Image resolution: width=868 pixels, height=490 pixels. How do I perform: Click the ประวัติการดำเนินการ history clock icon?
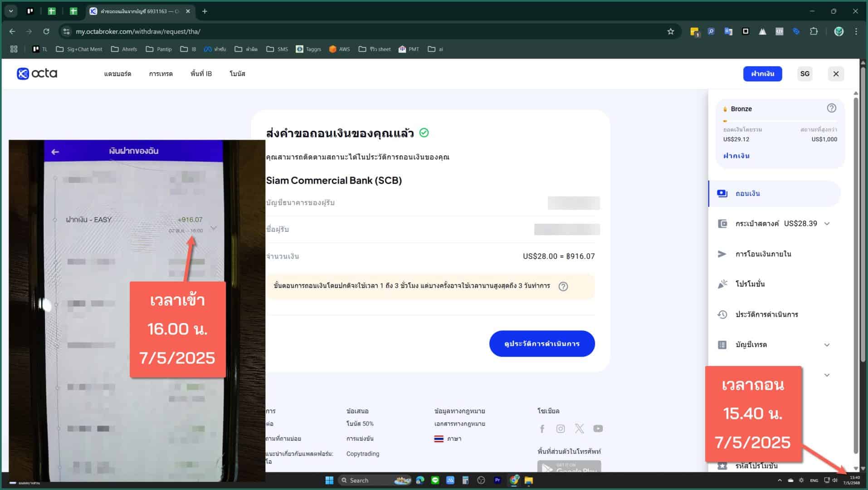coord(722,314)
